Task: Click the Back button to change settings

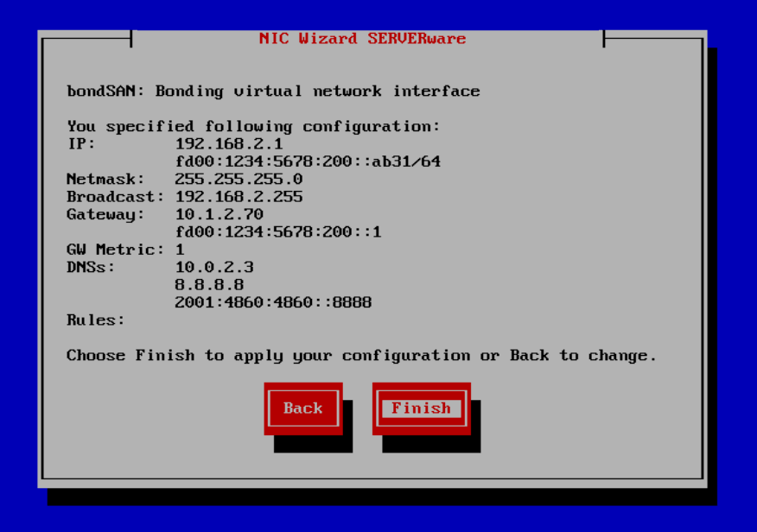Action: tap(302, 408)
